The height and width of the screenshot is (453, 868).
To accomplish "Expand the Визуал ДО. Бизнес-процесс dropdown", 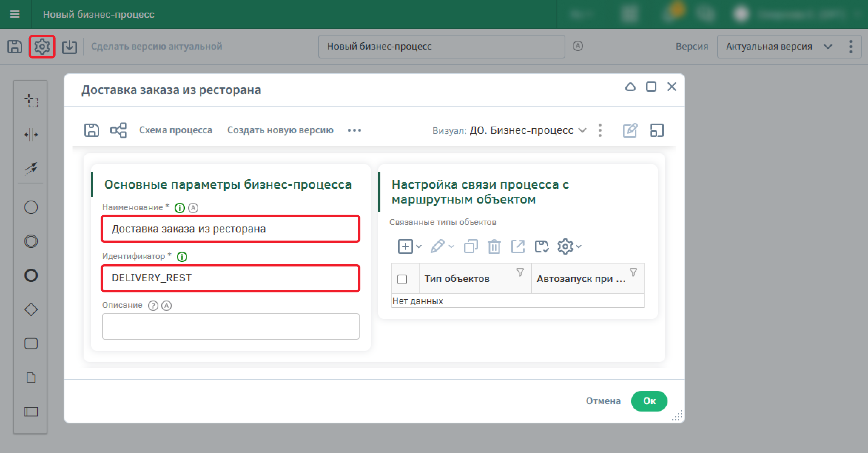I will click(582, 130).
